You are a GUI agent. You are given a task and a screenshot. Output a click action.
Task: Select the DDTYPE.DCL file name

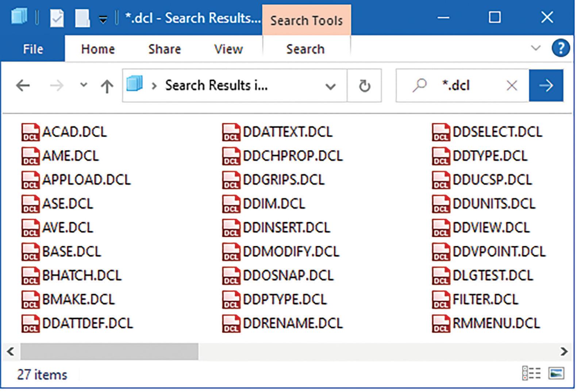[x=490, y=156]
